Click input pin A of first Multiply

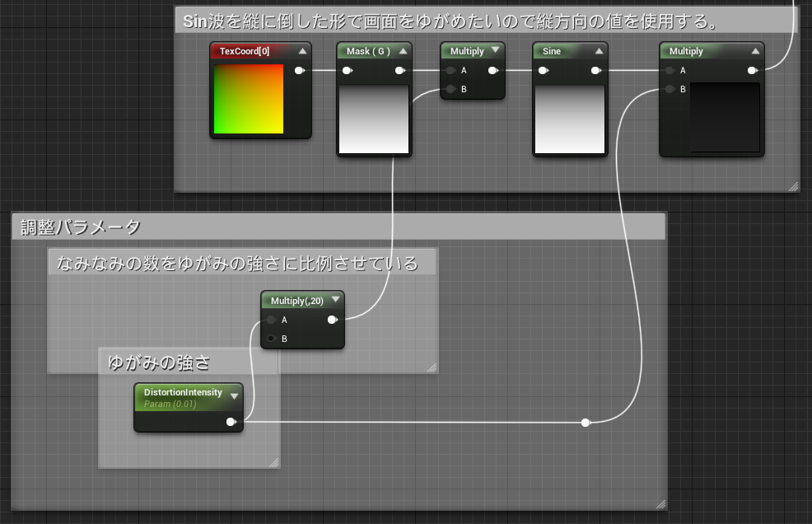pyautogui.click(x=451, y=71)
